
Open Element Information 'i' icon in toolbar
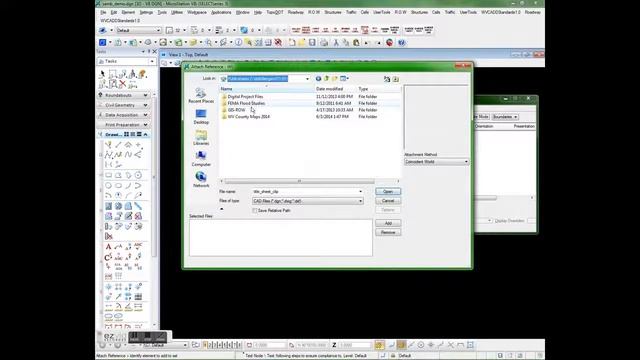pos(238,42)
